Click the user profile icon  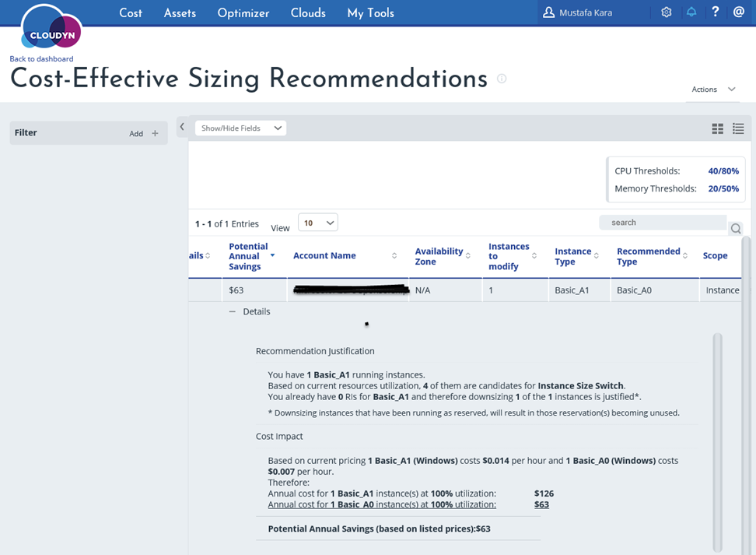coord(548,12)
